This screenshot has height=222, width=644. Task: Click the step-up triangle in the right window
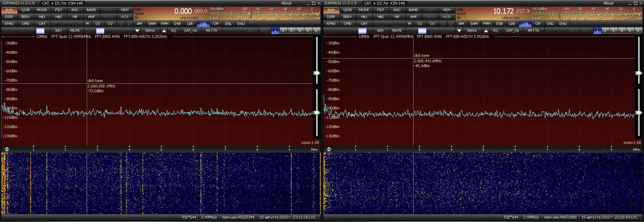(486, 31)
